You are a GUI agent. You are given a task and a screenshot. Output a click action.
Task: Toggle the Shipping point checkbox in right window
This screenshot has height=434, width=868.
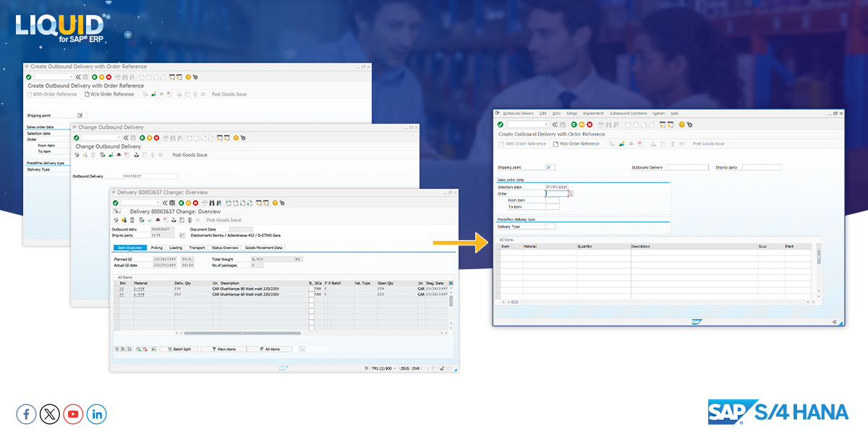(550, 167)
